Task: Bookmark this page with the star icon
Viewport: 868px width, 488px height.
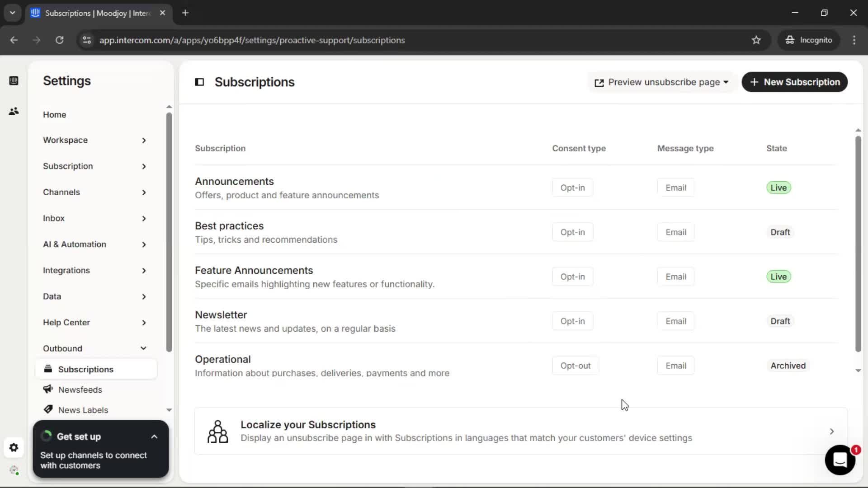Action: pyautogui.click(x=756, y=40)
